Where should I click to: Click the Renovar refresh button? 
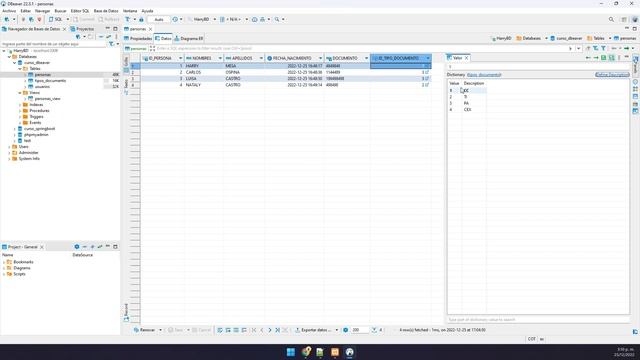coord(145,330)
